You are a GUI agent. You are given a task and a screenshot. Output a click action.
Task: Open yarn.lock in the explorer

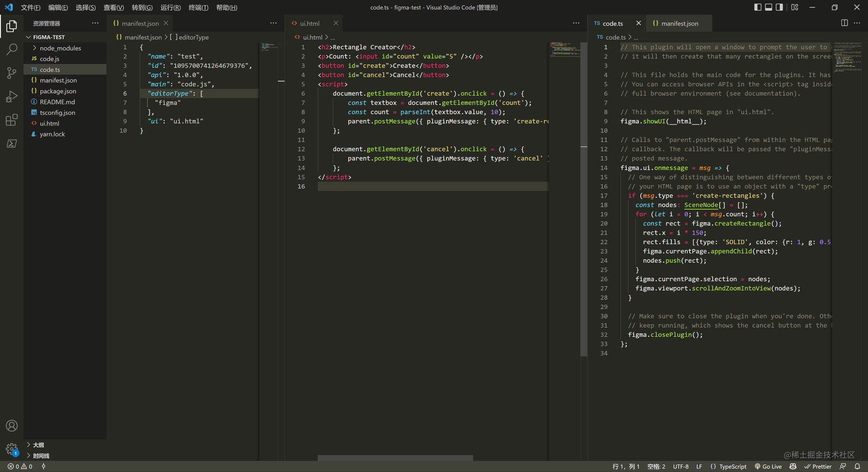click(65, 134)
